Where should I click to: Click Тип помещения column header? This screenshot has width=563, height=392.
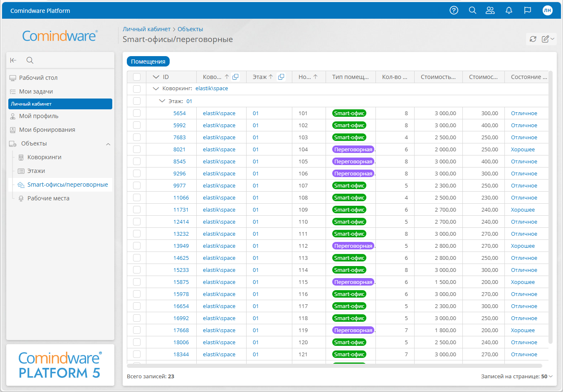click(x=351, y=77)
